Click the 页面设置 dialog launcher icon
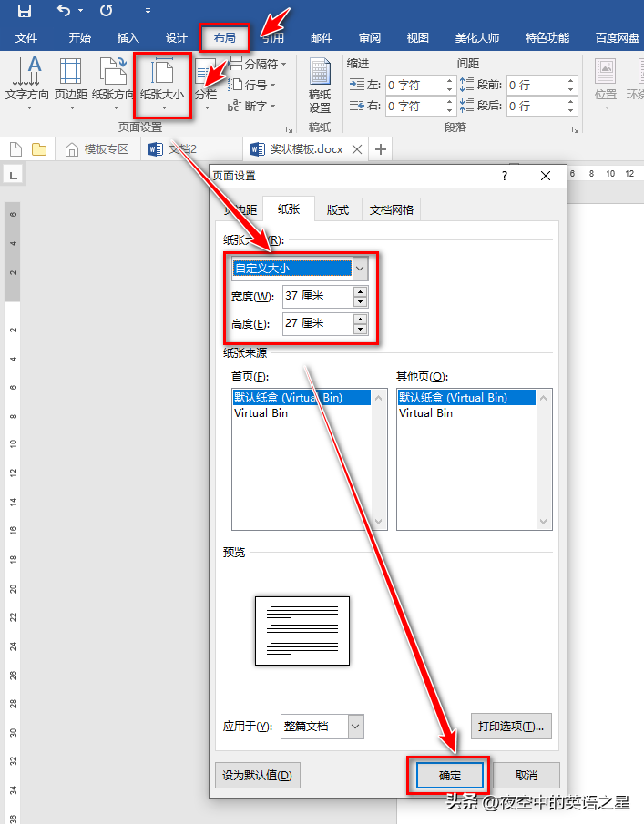The width and height of the screenshot is (644, 824). point(289,128)
